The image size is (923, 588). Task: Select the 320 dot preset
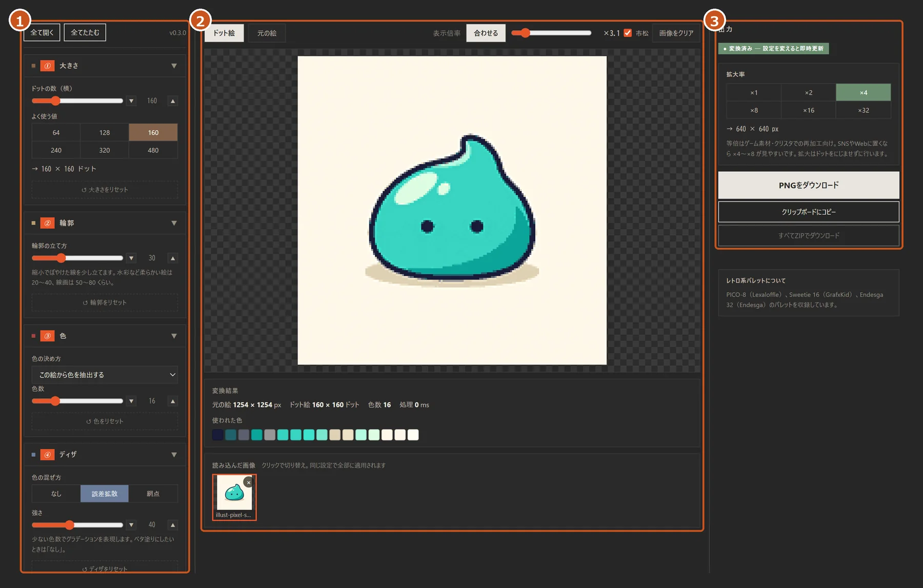tap(105, 150)
